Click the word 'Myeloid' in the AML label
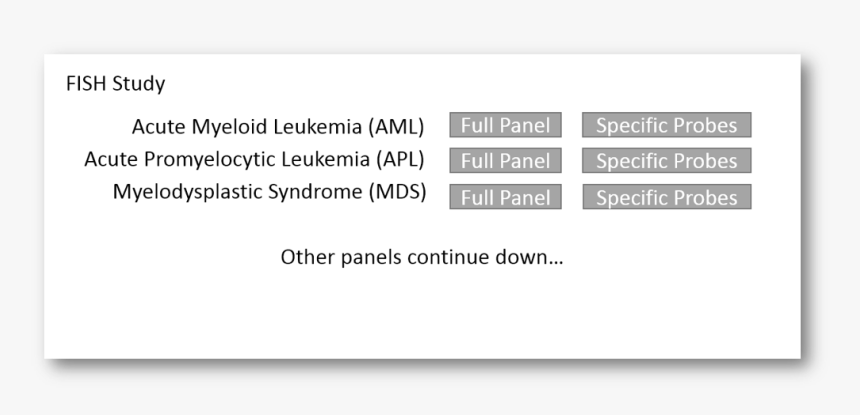The height and width of the screenshot is (415, 860). (x=229, y=127)
